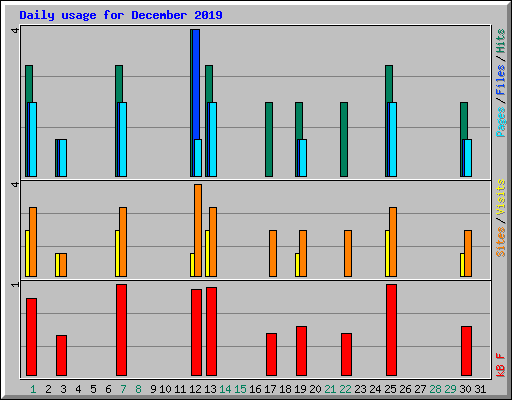Select day label "2" on the date axis
The image size is (512, 400).
[48, 389]
